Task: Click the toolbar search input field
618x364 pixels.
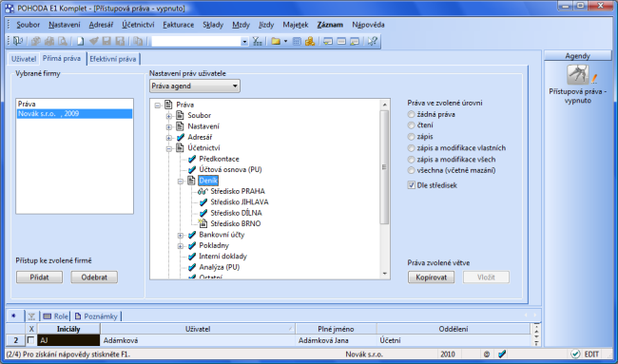Action: tap(196, 42)
